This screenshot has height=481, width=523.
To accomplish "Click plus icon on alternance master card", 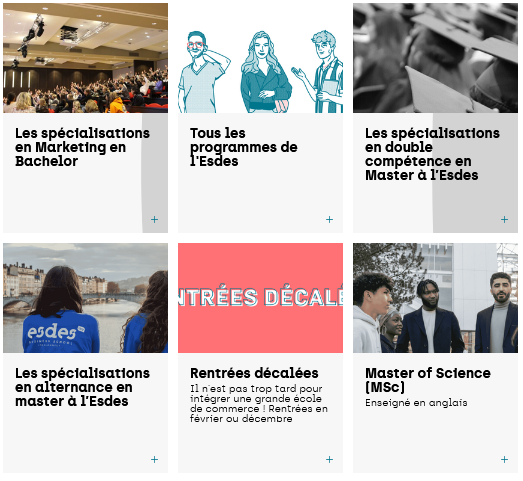I will 154,460.
